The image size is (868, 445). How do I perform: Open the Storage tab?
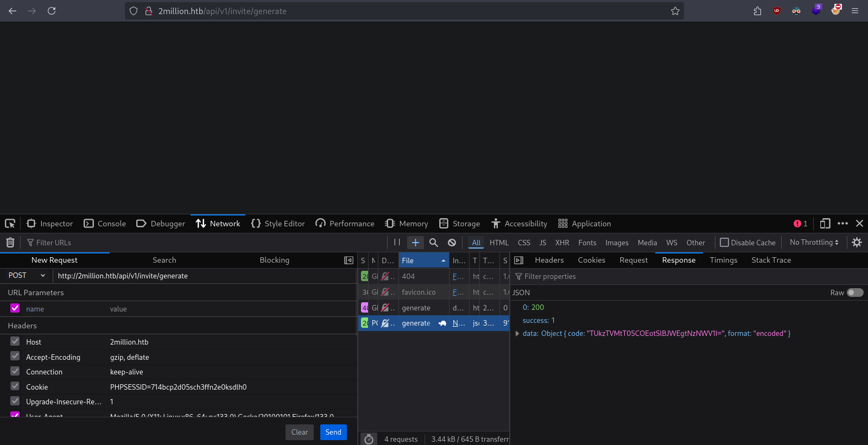tap(460, 224)
